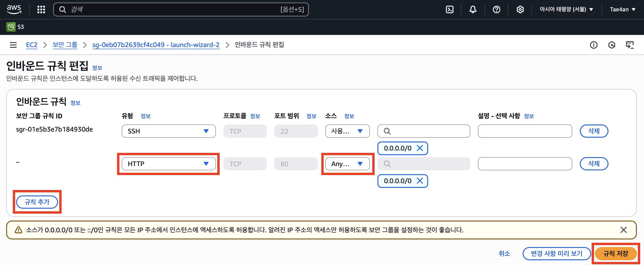
Task: Remove the 0.0.0.0/0 tag from SSH rule
Action: tap(420, 148)
